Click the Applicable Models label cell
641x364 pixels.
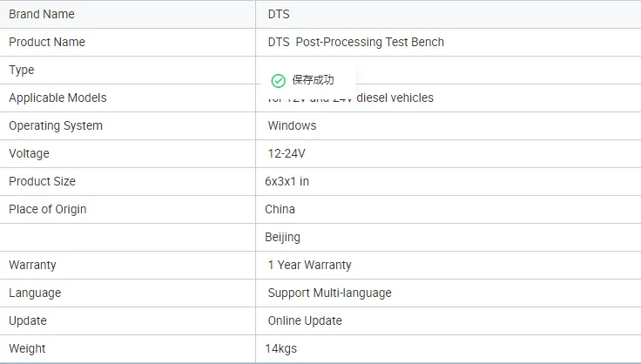pyautogui.click(x=57, y=98)
